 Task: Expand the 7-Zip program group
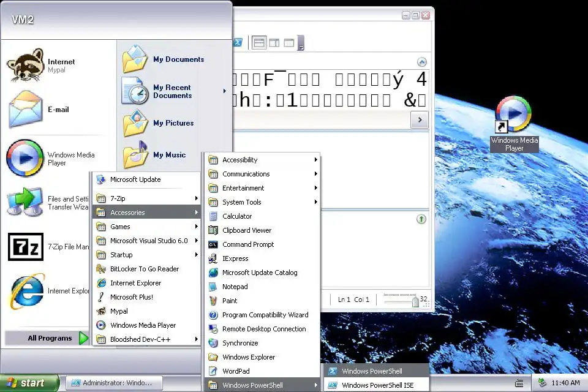pyautogui.click(x=146, y=198)
